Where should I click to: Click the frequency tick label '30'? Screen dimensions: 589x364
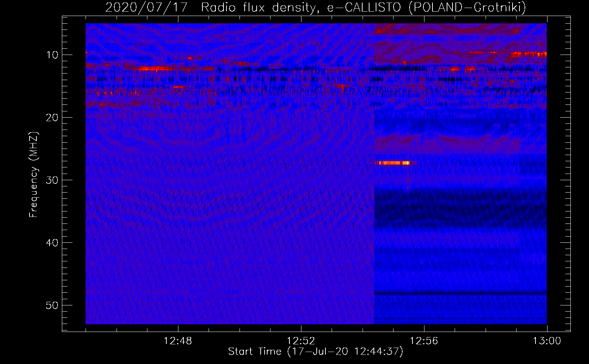point(52,180)
